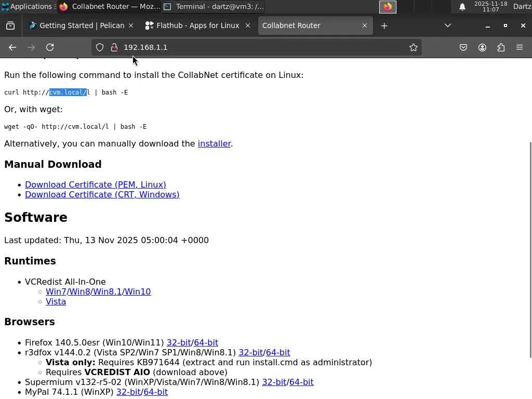Screen dimensions: 532x399
Task: Click the Runtimes heading
Action: click(x=30, y=261)
